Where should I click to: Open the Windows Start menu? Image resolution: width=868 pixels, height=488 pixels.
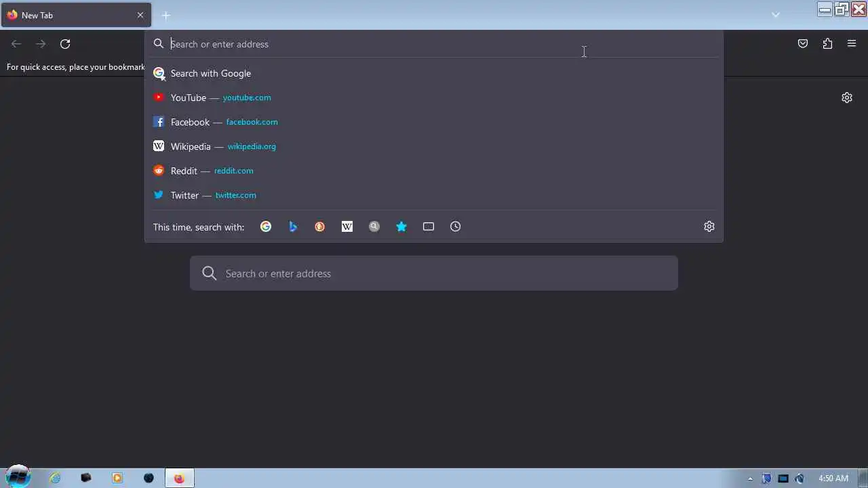pos(18,476)
